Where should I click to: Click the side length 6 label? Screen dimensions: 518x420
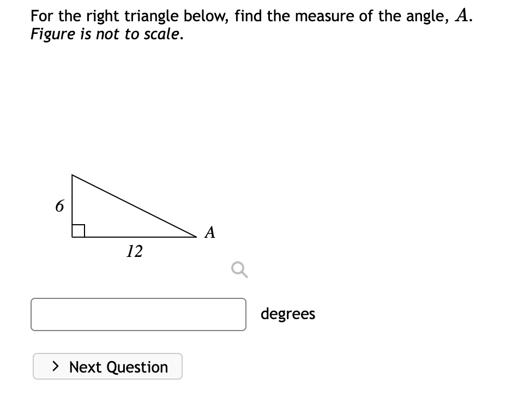point(59,206)
